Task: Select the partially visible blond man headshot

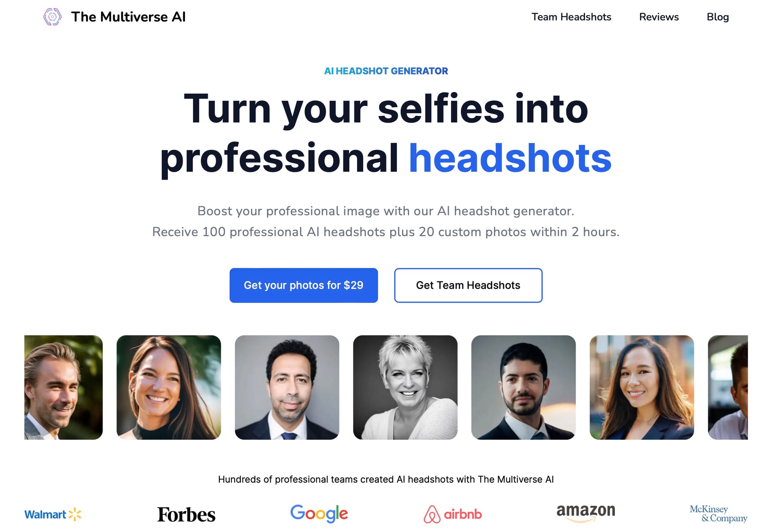Action: point(63,387)
